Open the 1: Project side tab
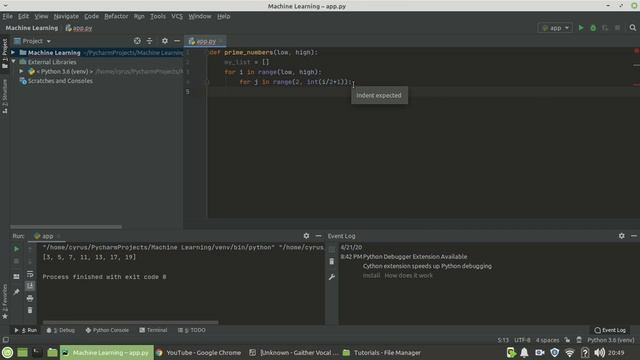This screenshot has width=640, height=360. 4,54
